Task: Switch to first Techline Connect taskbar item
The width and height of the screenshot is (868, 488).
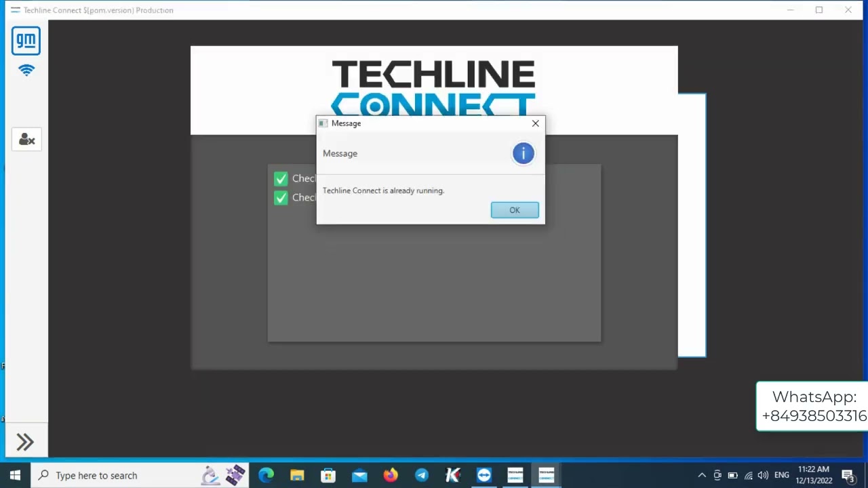Action: tap(515, 476)
